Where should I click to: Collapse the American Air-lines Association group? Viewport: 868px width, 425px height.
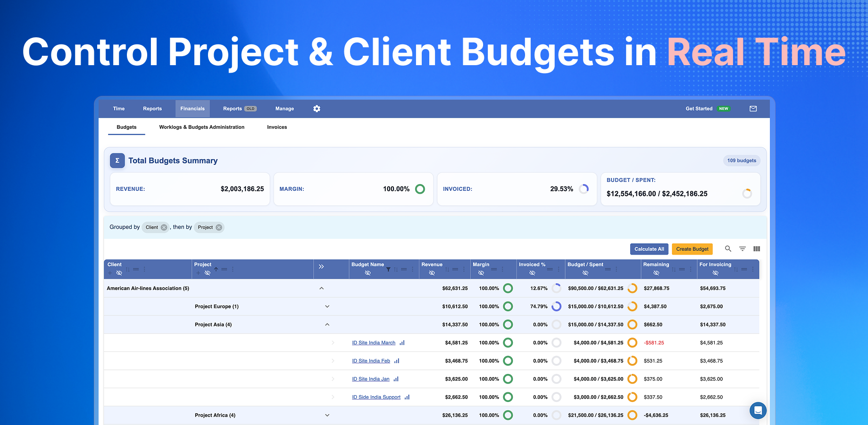tap(322, 288)
